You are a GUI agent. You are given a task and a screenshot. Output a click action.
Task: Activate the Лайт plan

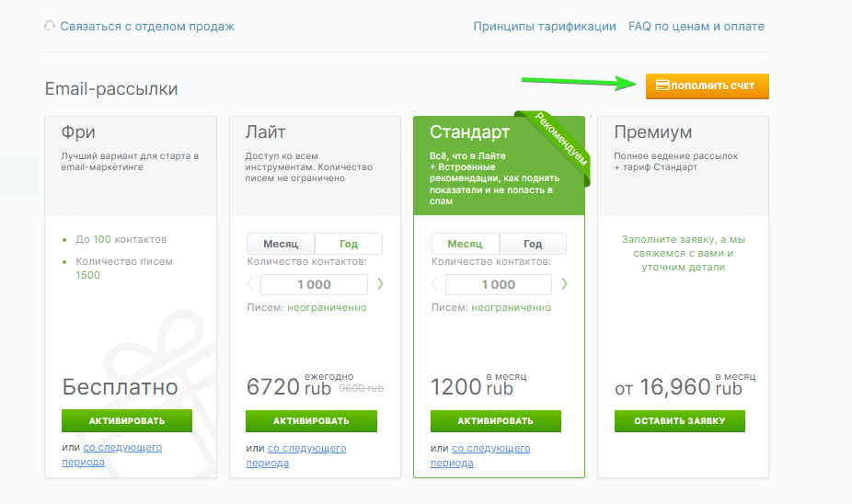click(x=311, y=421)
